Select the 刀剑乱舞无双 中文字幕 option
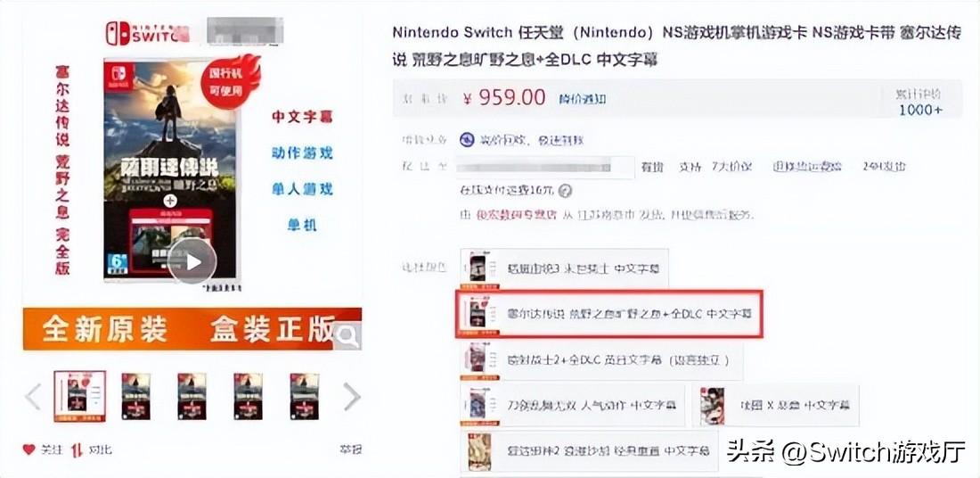The image size is (980, 478). coord(573,405)
